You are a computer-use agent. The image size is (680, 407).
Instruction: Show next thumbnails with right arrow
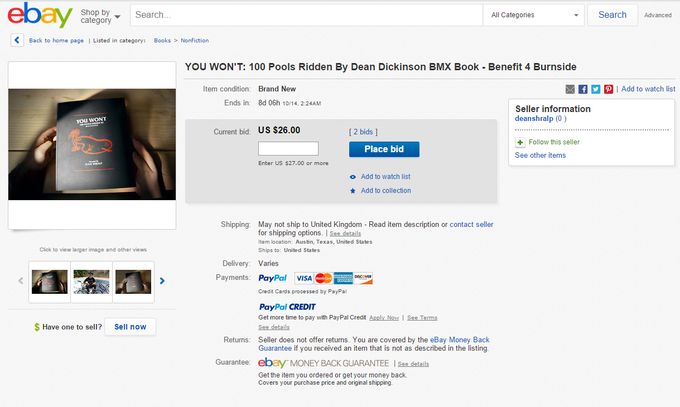pos(163,281)
